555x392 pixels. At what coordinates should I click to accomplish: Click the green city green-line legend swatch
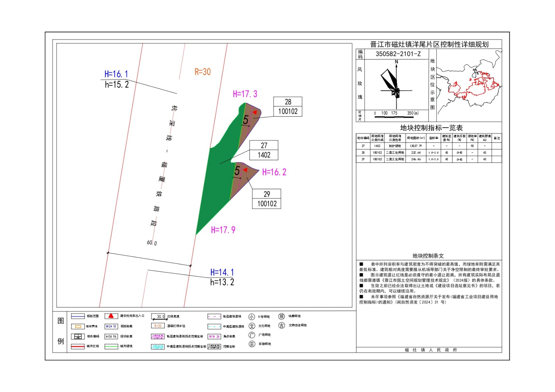111,346
